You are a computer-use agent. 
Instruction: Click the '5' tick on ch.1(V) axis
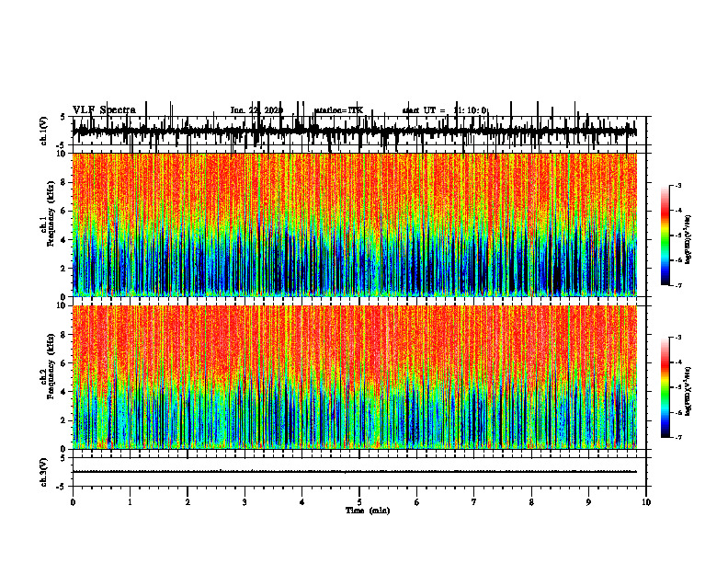(x=63, y=117)
